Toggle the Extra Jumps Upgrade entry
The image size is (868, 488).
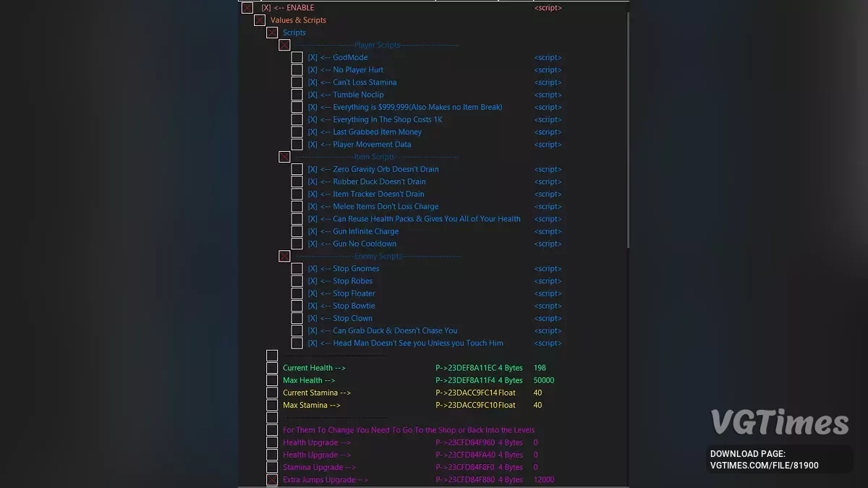click(272, 479)
